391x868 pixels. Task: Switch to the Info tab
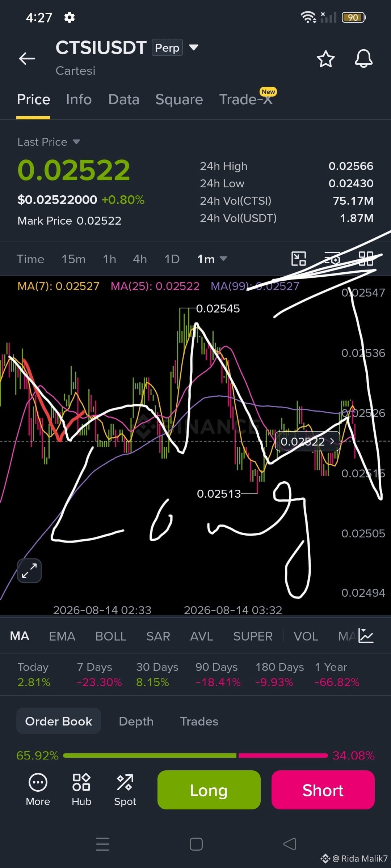[79, 99]
